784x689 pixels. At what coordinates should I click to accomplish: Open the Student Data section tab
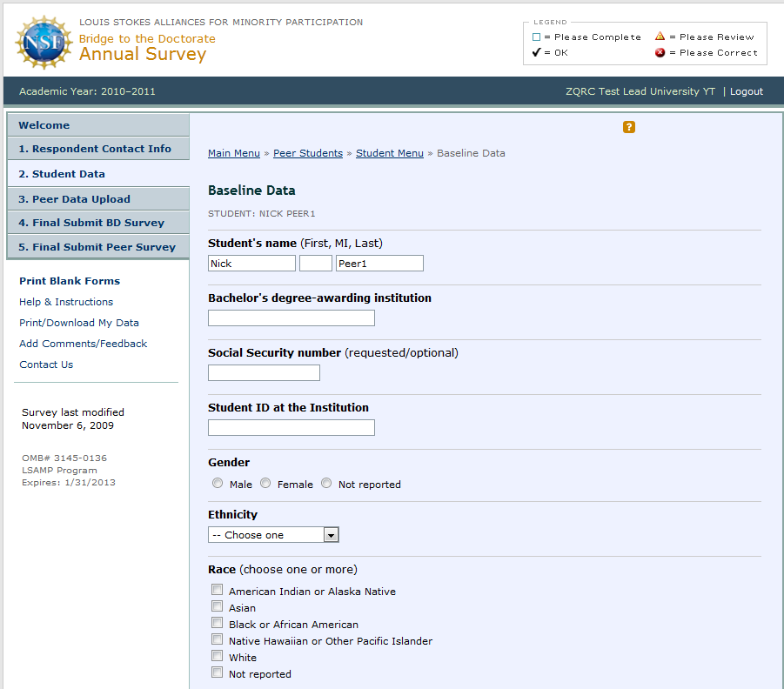[62, 174]
